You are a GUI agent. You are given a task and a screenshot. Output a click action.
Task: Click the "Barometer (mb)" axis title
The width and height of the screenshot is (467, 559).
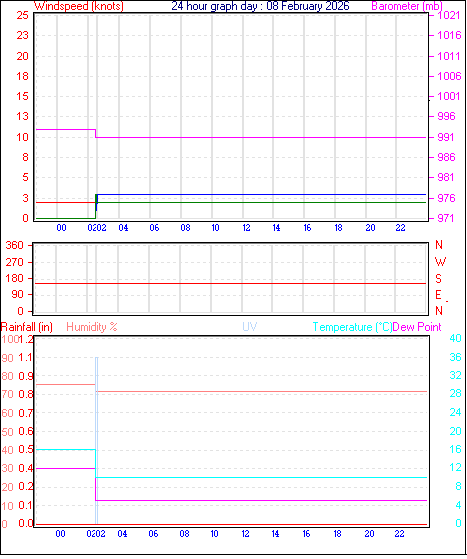(407, 6)
